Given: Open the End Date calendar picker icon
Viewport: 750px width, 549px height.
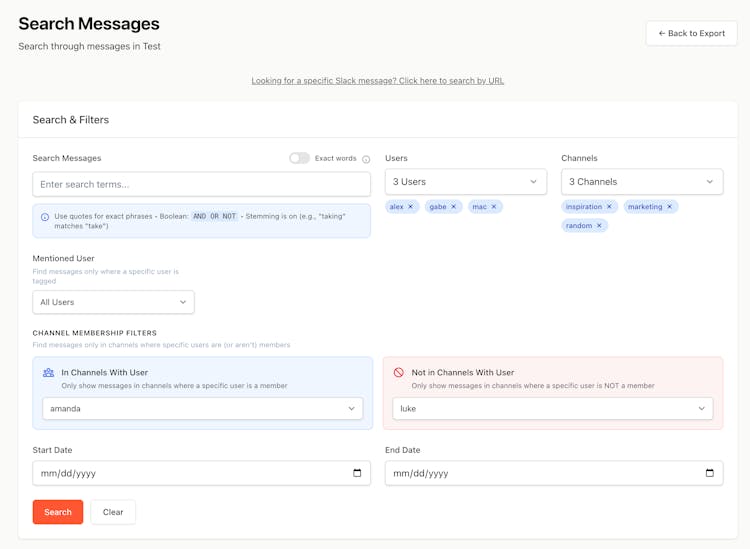Looking at the screenshot, I should pyautogui.click(x=710, y=473).
